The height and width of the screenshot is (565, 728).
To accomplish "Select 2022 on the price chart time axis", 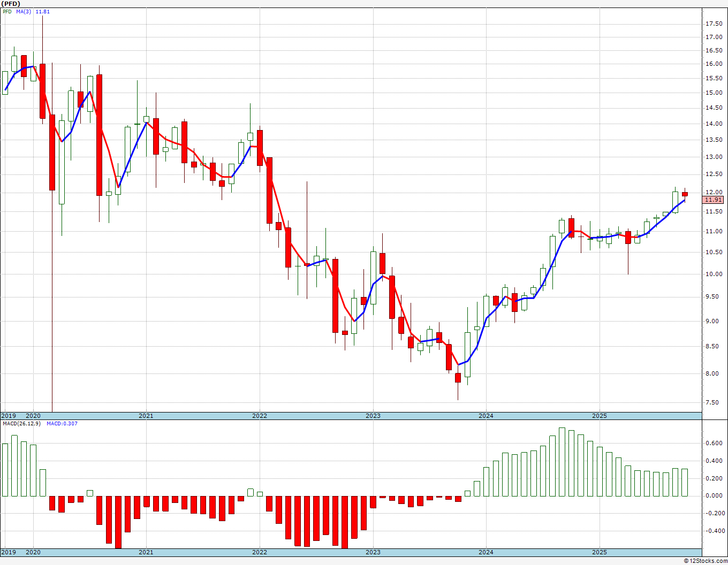I will 260,416.
